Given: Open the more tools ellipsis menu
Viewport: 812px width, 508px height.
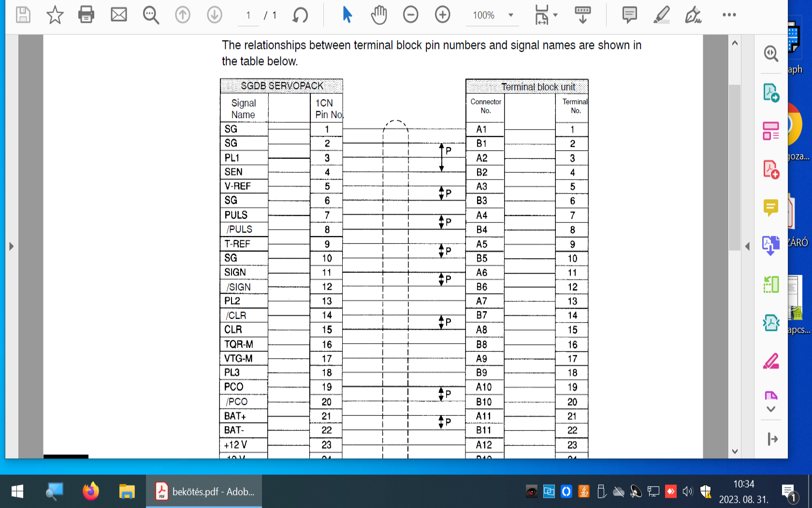Looking at the screenshot, I should tap(729, 15).
